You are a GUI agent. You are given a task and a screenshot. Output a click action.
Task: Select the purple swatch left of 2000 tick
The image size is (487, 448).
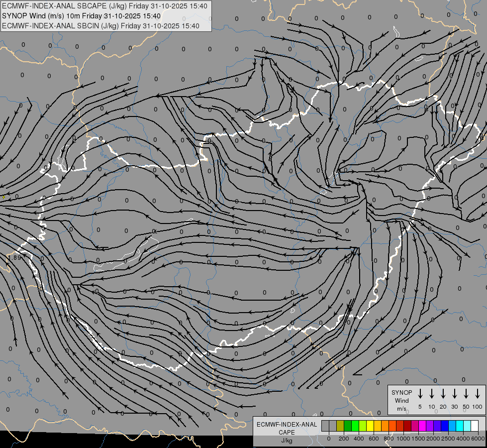pos(430,426)
